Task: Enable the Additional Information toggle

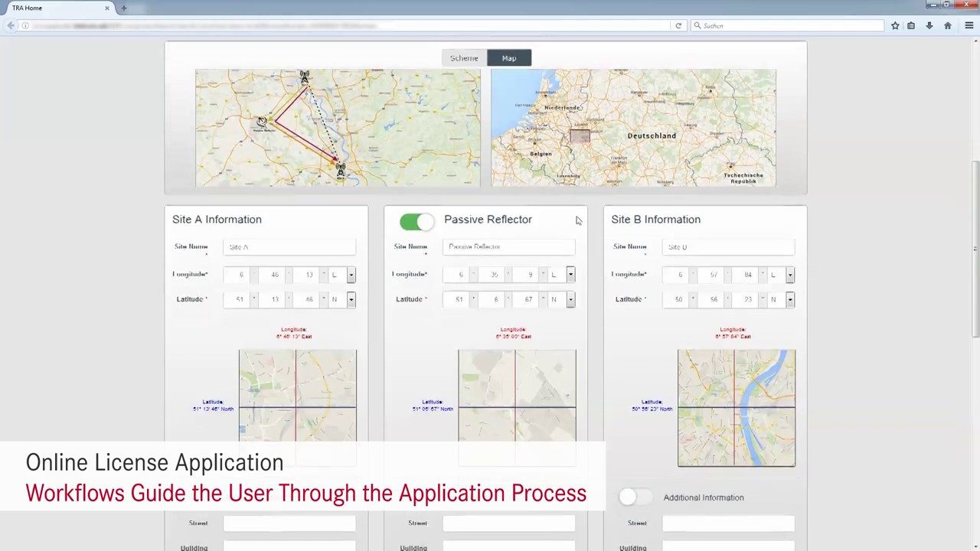Action: 635,497
